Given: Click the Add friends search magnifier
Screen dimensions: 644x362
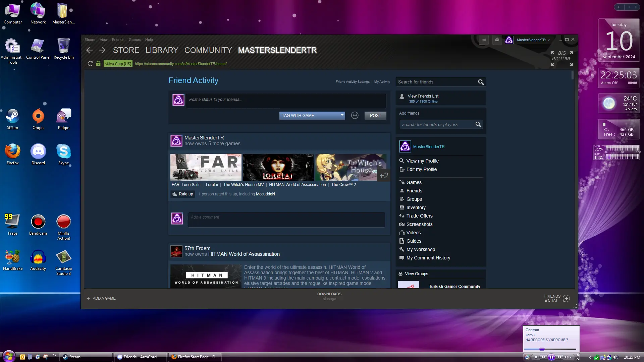Looking at the screenshot, I should [478, 125].
